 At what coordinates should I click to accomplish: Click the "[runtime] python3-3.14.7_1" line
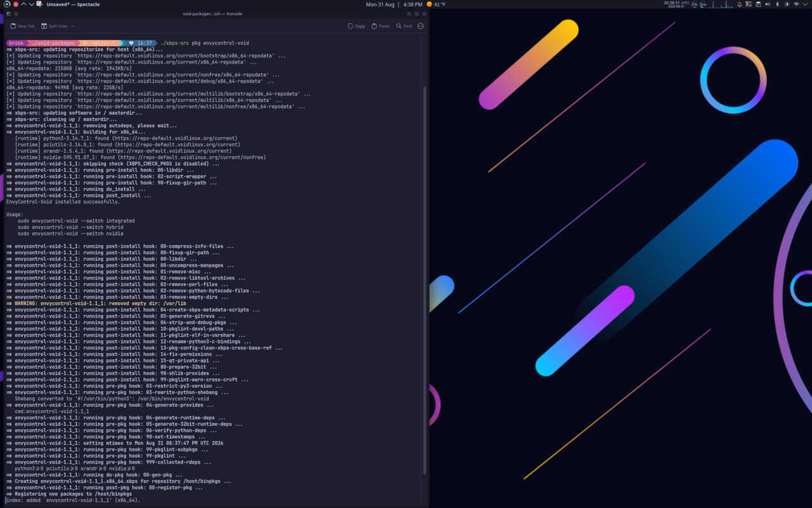126,138
